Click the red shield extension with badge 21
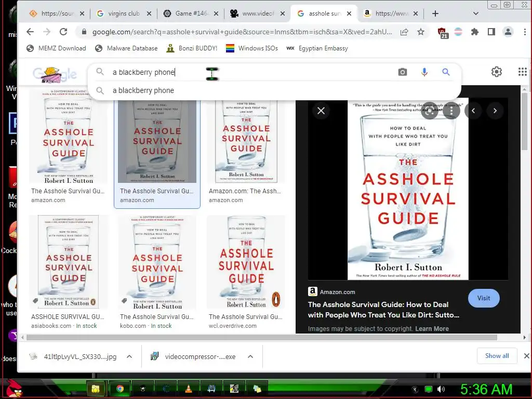 coord(442,33)
